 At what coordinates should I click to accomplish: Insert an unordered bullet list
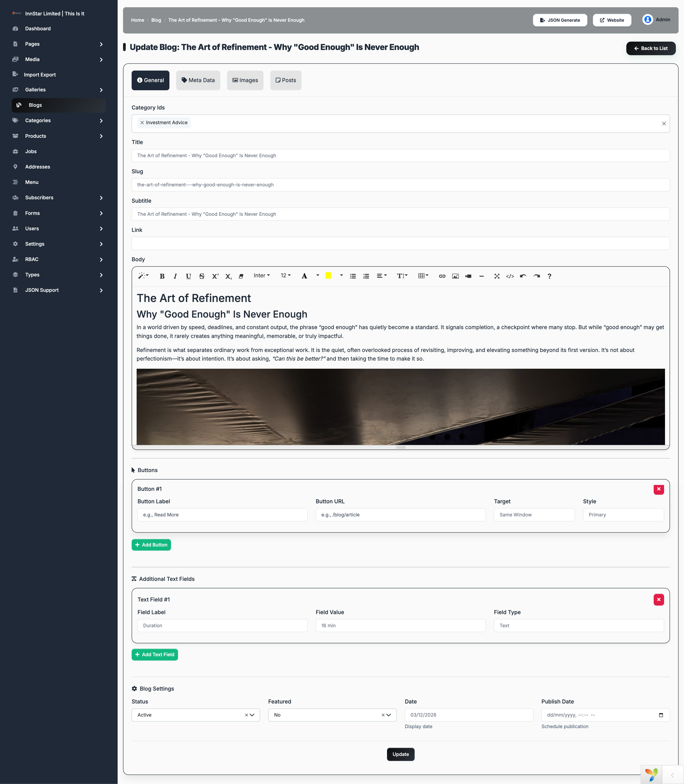[x=353, y=276]
